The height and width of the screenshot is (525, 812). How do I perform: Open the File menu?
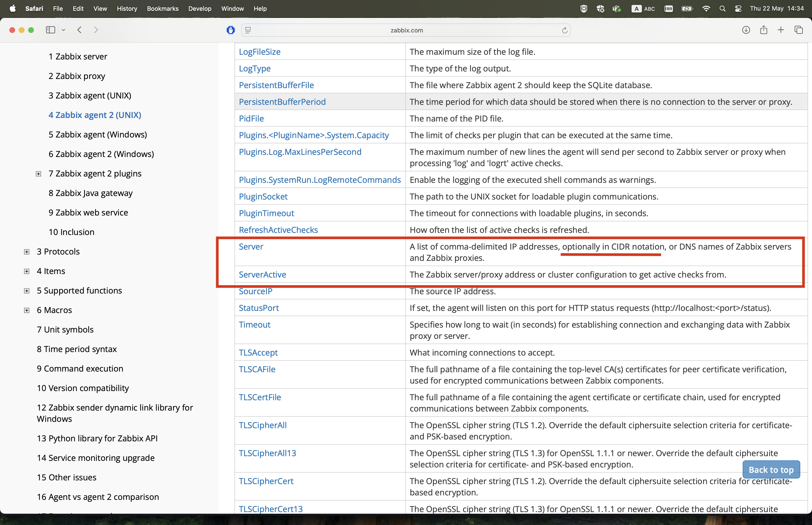click(58, 8)
